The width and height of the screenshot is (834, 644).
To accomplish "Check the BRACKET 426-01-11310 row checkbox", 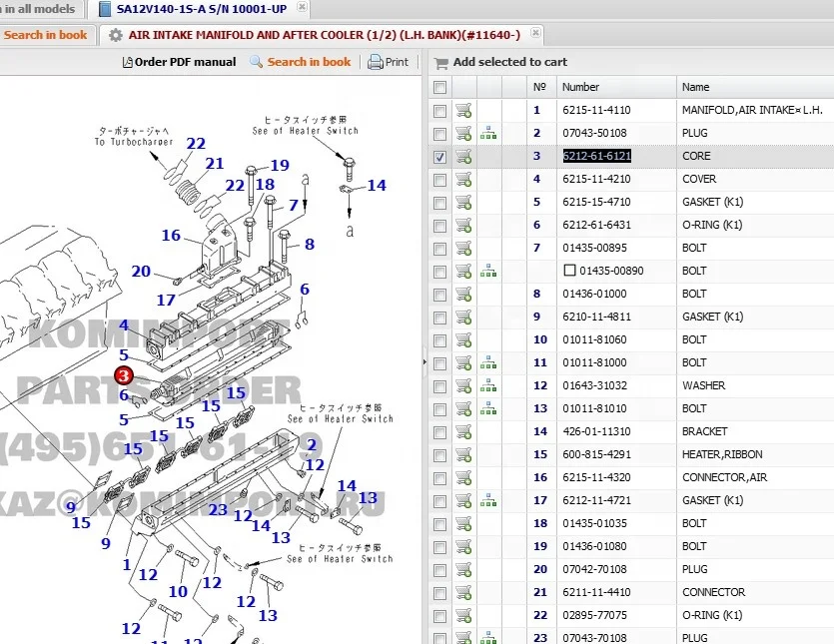I will click(439, 433).
